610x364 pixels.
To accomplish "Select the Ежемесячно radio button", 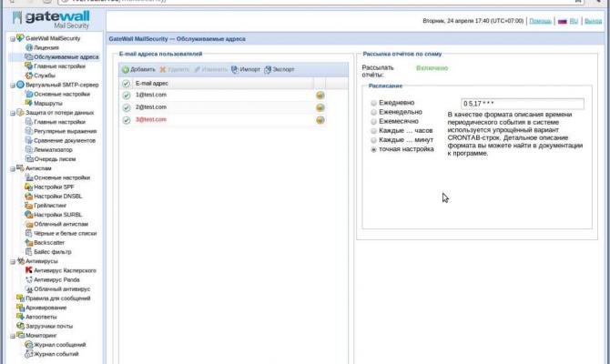I will [373, 122].
